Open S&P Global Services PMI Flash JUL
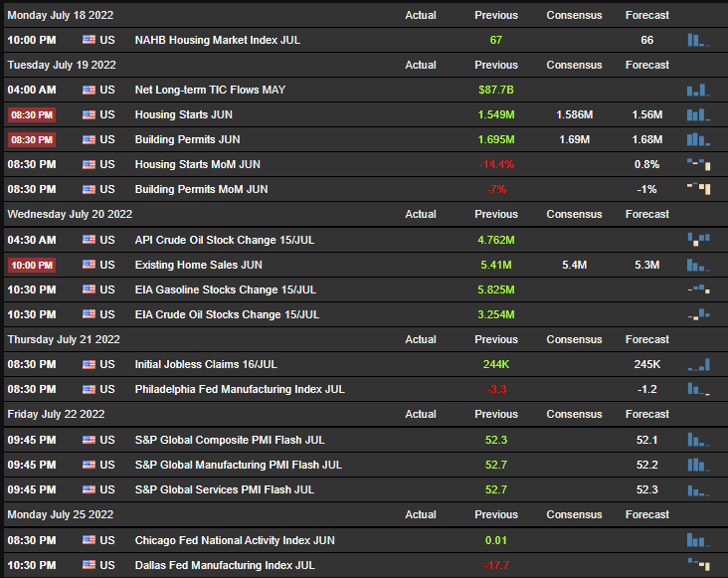 224,489
